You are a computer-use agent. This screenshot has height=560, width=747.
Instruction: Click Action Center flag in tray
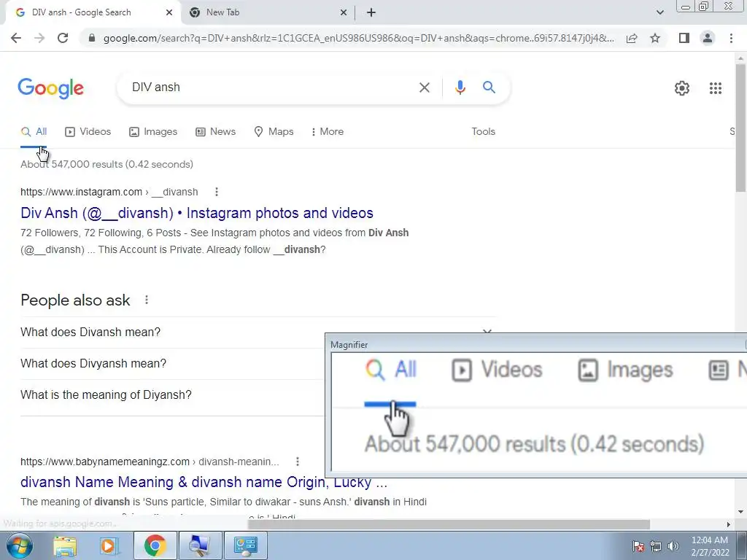pyautogui.click(x=638, y=546)
